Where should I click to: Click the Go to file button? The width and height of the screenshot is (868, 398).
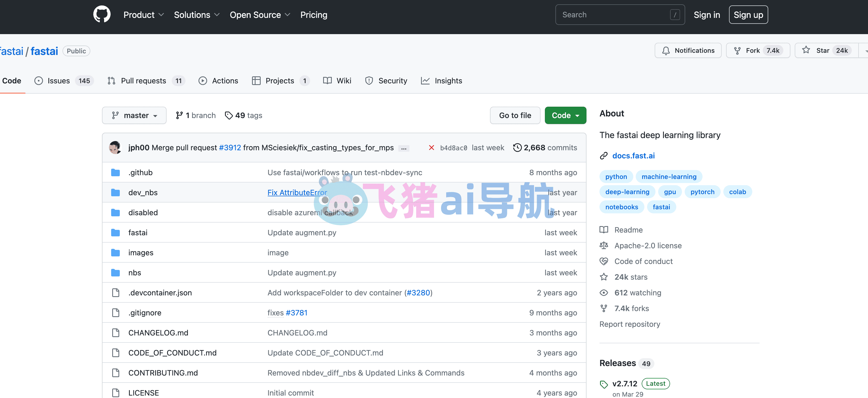(515, 115)
